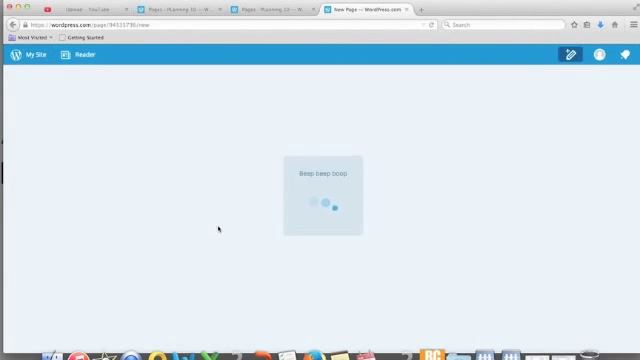Click the orange BC icon in the Dock
This screenshot has width=640, height=360.
432,354
